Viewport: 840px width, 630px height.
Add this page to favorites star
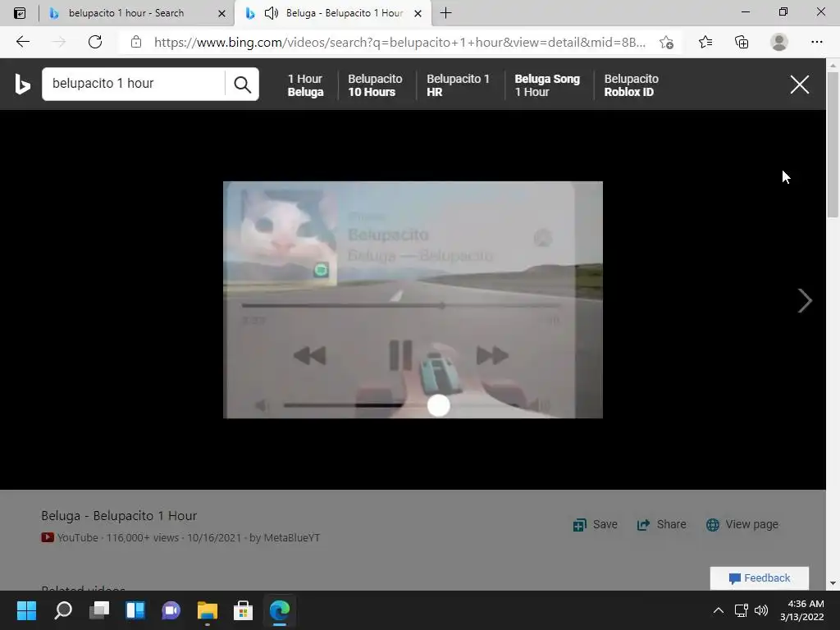666,43
